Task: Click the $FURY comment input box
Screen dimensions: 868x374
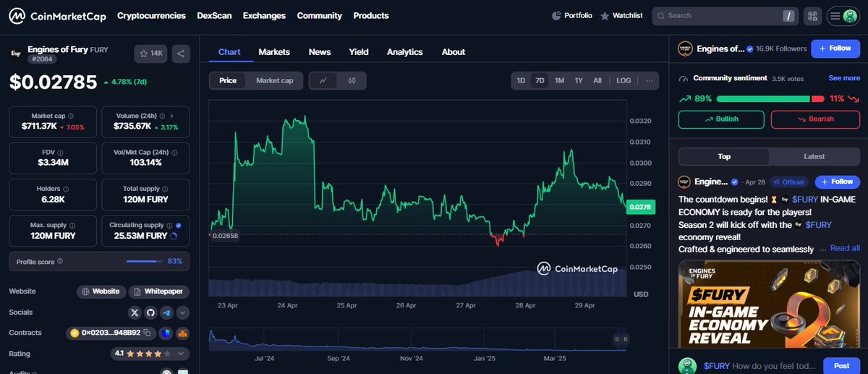Action: coord(760,365)
